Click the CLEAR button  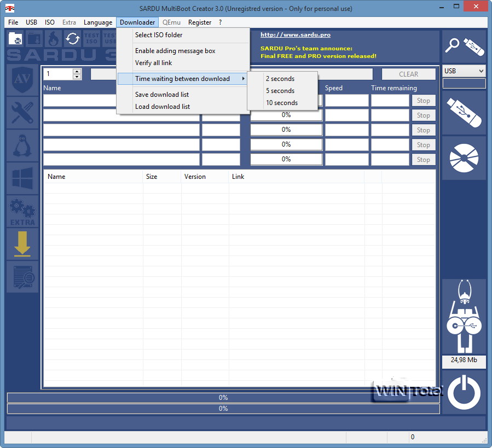[x=408, y=74]
